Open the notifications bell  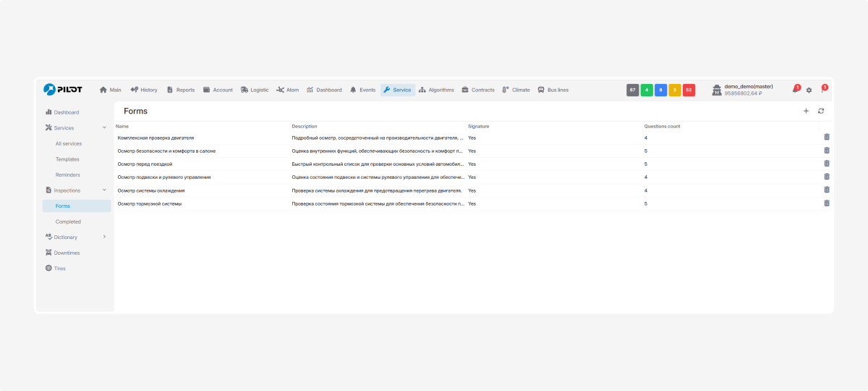795,91
